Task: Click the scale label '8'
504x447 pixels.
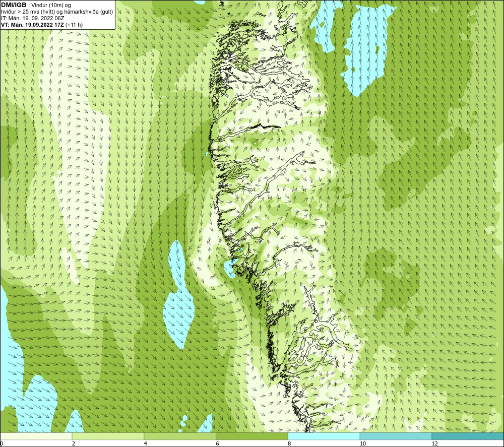Action: point(290,443)
